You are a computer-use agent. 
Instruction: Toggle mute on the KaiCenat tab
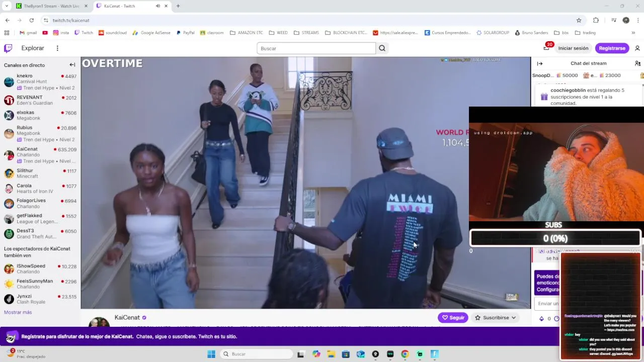[158, 6]
